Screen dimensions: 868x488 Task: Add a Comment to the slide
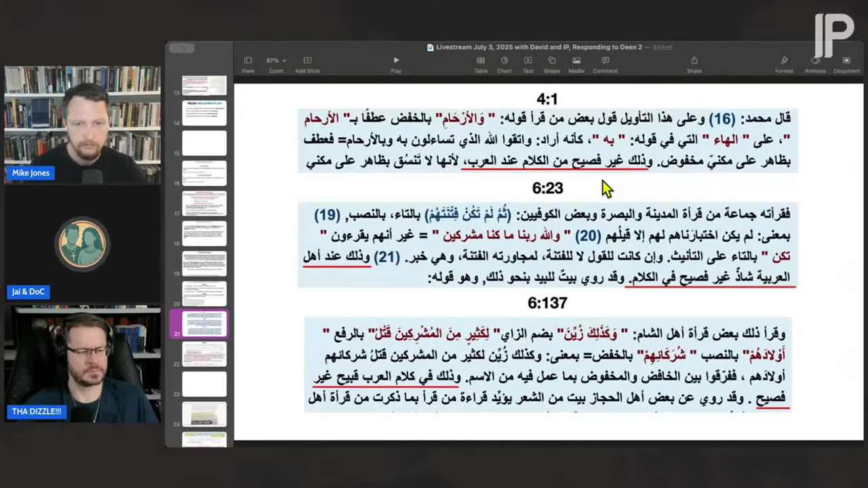coord(605,61)
